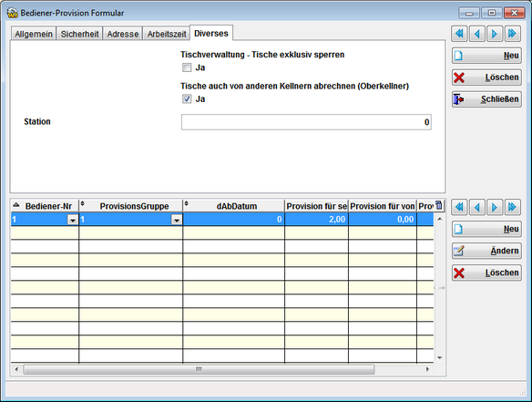The height and width of the screenshot is (402, 532).
Task: Click the lower Neu button for provisions
Action: [x=486, y=229]
